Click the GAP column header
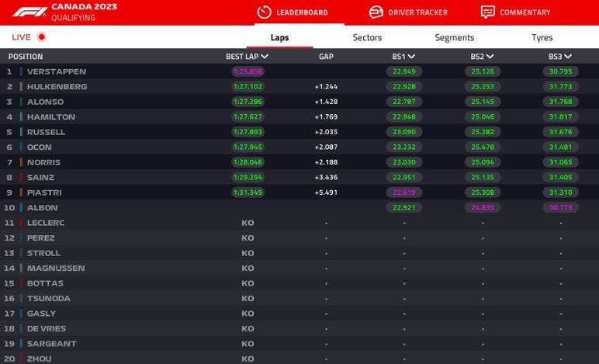The height and width of the screenshot is (364, 599). pyautogui.click(x=326, y=57)
